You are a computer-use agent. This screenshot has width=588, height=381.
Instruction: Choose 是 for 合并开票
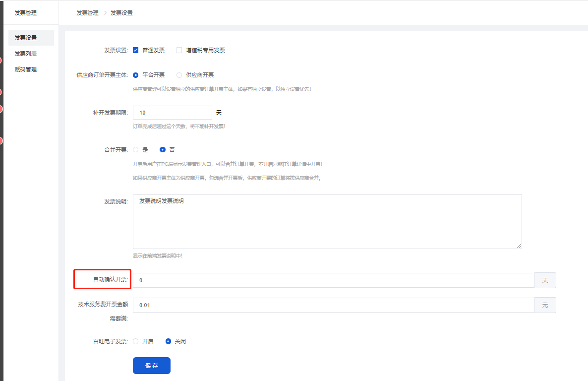coord(136,149)
